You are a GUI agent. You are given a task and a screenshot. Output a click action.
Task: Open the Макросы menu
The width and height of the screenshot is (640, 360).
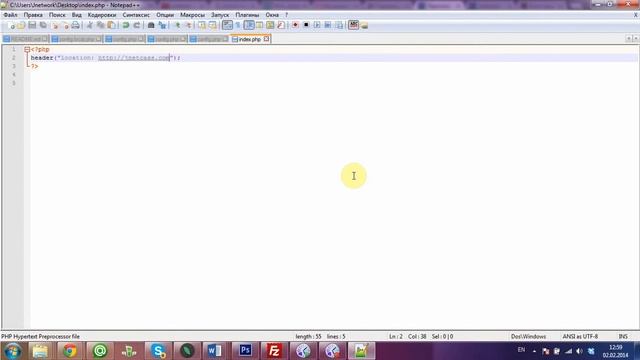pos(192,15)
